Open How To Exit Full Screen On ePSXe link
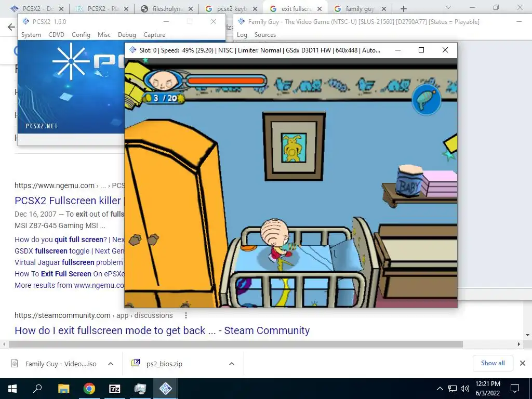 pyautogui.click(x=70, y=274)
